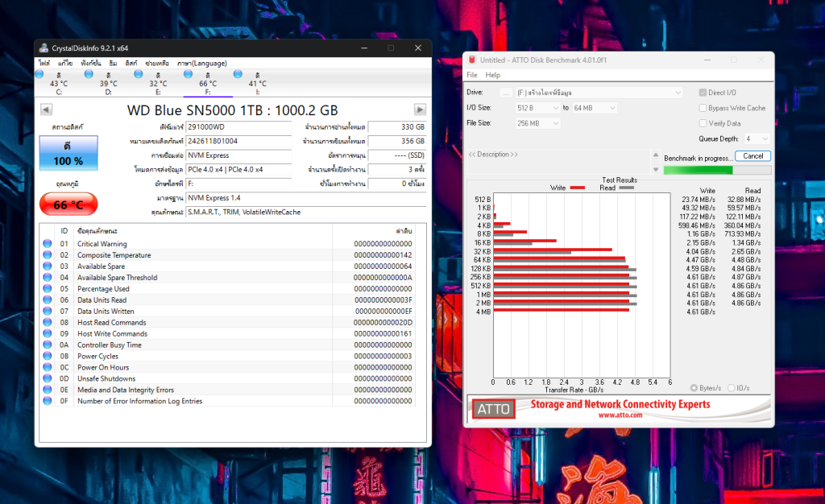Click the red Write legend swatch

(x=577, y=188)
